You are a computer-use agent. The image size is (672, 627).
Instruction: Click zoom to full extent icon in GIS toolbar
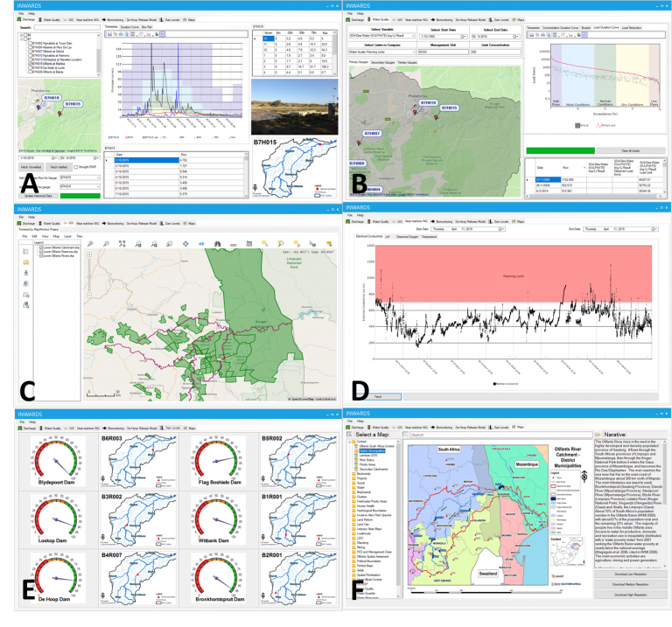coord(122,244)
